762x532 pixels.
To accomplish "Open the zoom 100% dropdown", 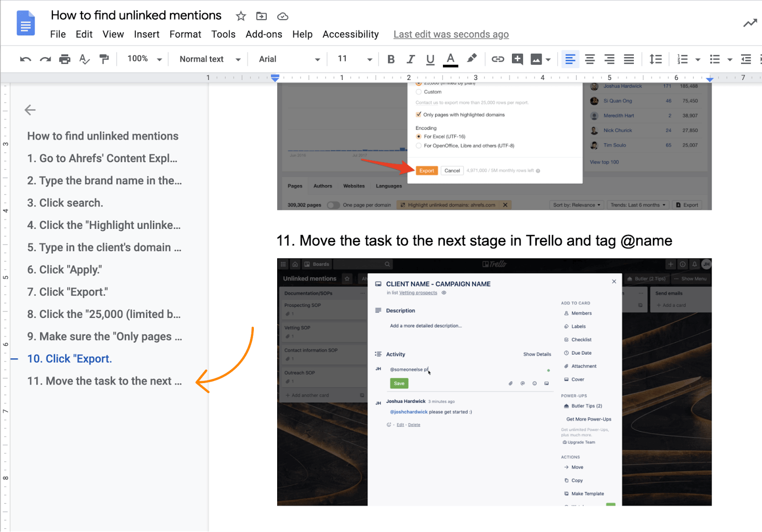I will (x=144, y=59).
